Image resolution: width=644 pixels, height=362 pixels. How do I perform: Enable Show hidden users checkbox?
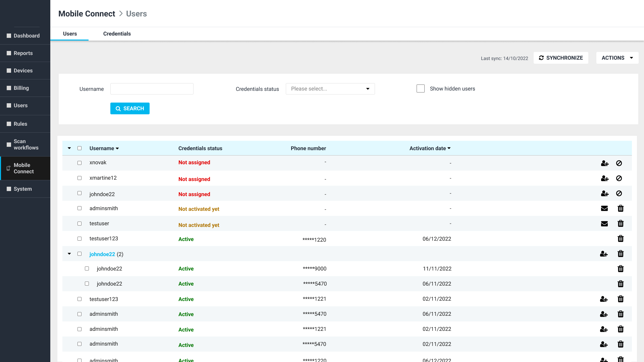pyautogui.click(x=420, y=88)
